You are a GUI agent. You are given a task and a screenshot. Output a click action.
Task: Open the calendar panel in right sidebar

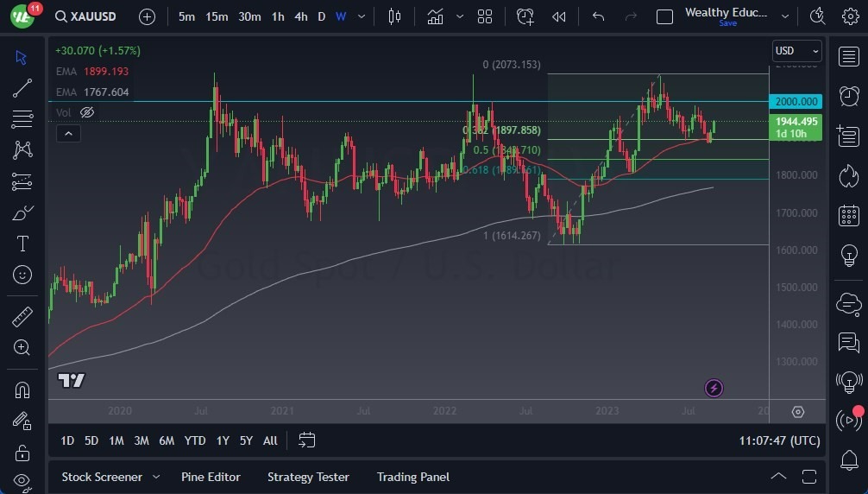point(848,215)
